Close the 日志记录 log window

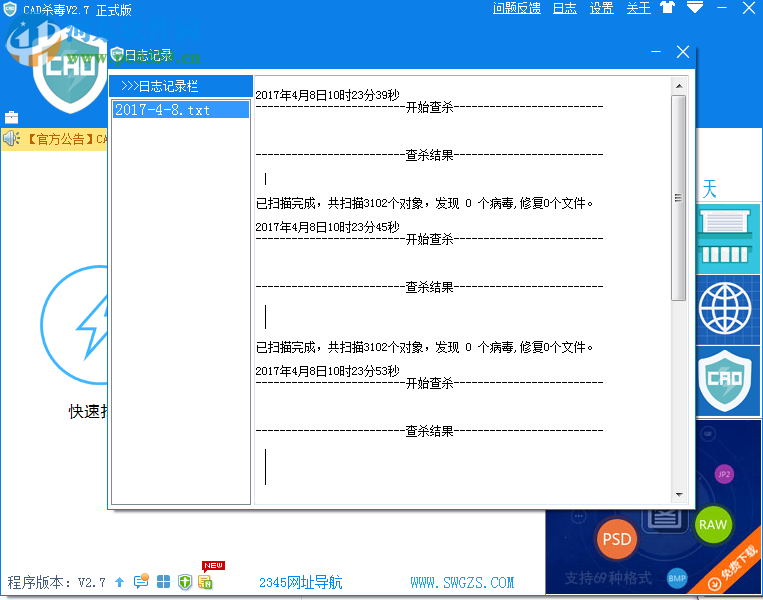click(x=683, y=52)
